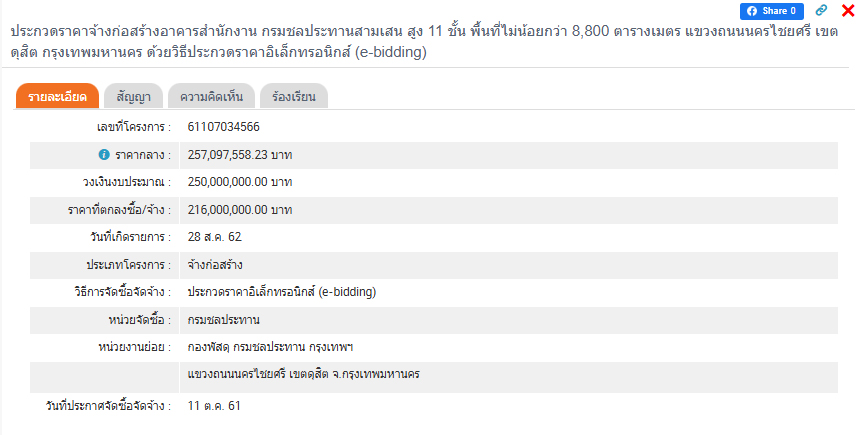Click project number 61107034566

pyautogui.click(x=224, y=127)
